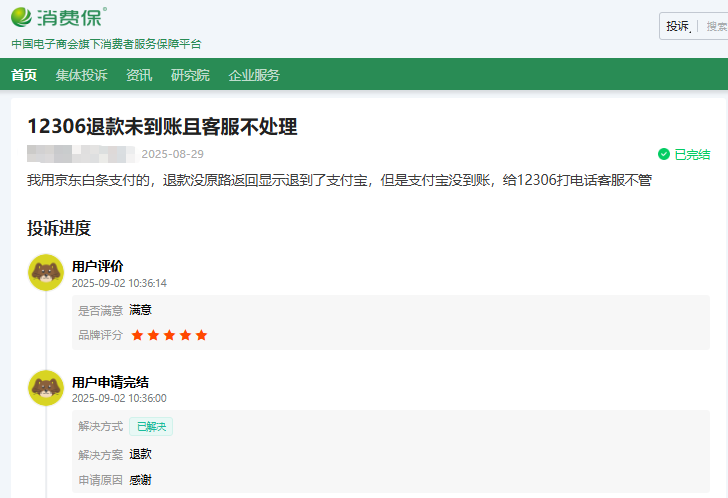Image resolution: width=728 pixels, height=498 pixels.
Task: Click the first star in 品牌评分
Action: click(137, 335)
